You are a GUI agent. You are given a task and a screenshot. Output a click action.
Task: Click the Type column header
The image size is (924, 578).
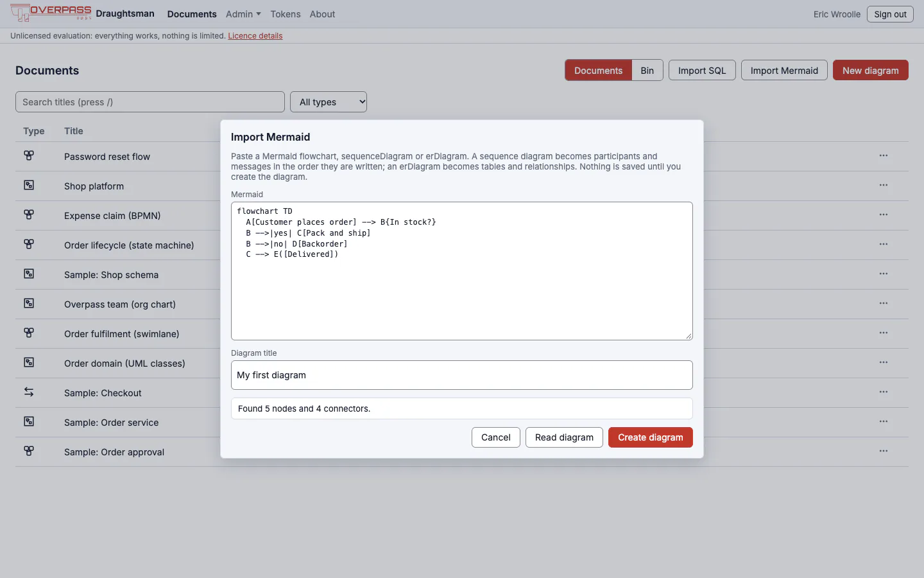coord(34,131)
